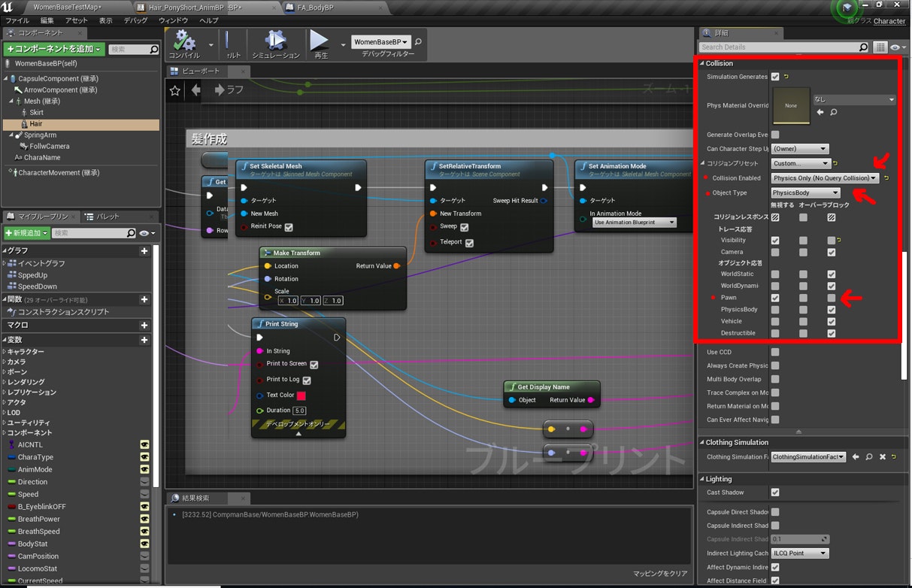Add a new graph with plus icon

point(144,251)
